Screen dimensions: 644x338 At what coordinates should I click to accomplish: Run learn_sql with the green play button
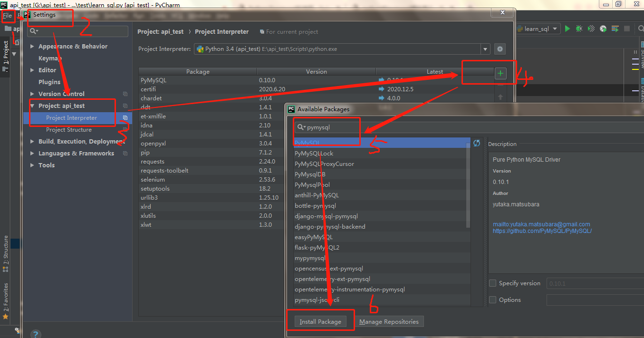(567, 29)
